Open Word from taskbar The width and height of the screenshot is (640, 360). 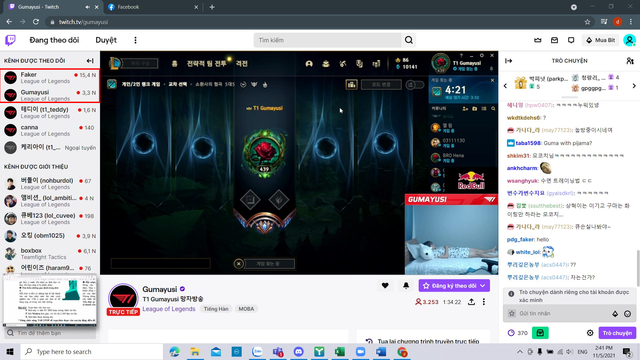(381, 351)
